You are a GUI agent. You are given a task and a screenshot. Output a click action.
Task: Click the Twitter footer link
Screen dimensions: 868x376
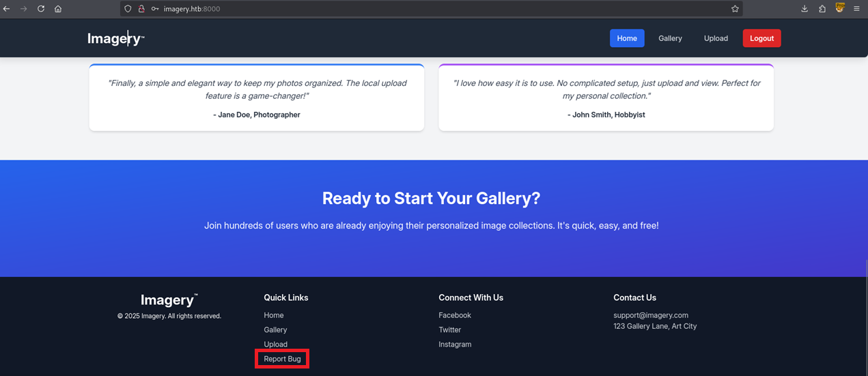[449, 330]
